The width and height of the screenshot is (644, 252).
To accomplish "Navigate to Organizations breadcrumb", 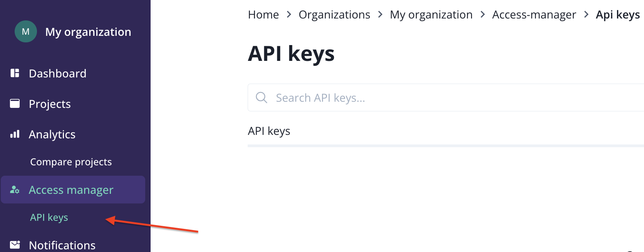I will [x=334, y=15].
